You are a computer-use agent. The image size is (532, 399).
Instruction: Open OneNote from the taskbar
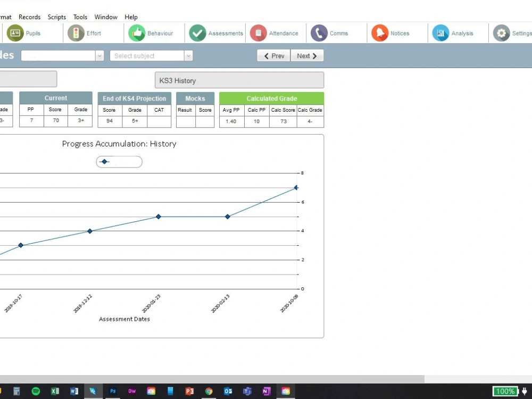pos(267,391)
